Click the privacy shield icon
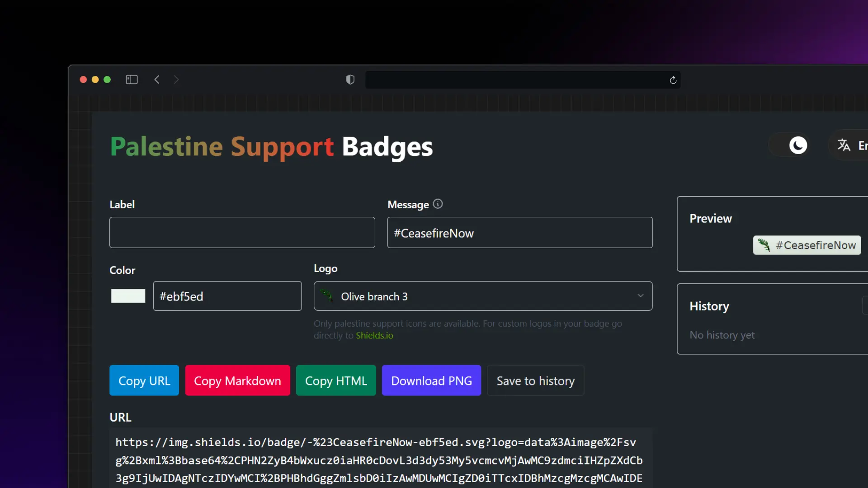The height and width of the screenshot is (488, 868). pyautogui.click(x=350, y=80)
